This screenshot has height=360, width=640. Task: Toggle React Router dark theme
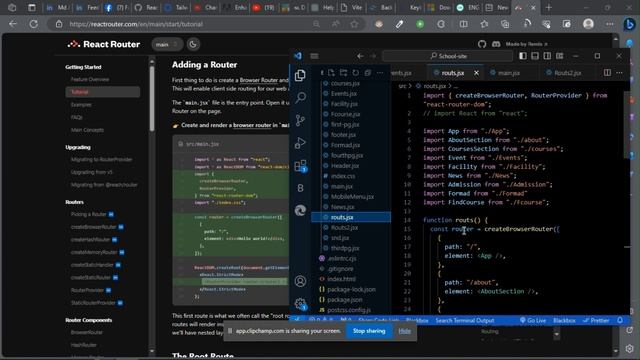pos(193,44)
